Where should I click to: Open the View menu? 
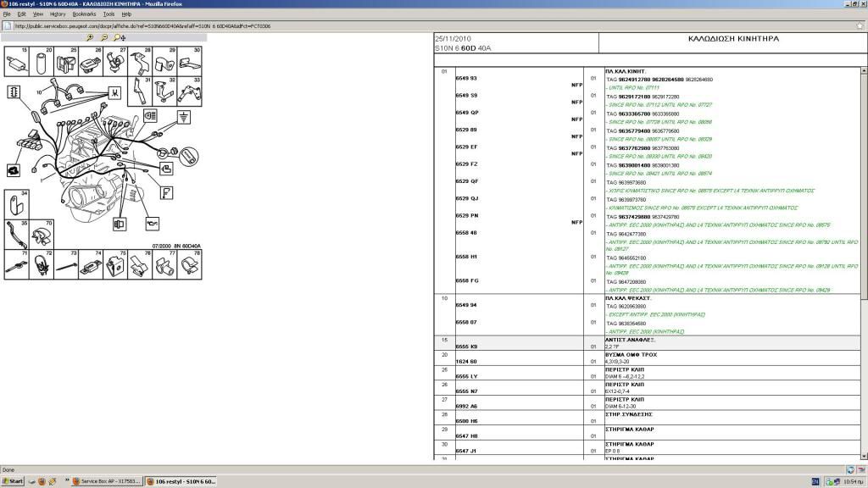(37, 14)
